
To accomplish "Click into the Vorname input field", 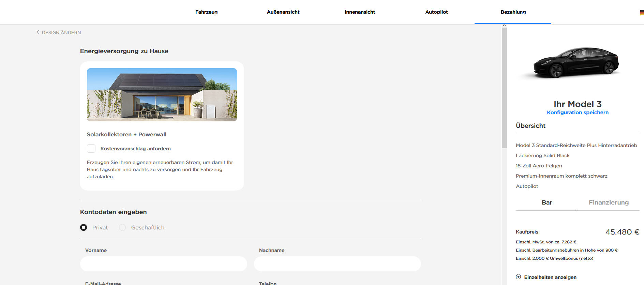I will point(164,264).
